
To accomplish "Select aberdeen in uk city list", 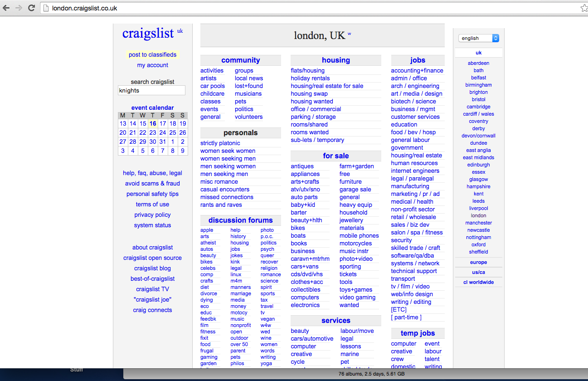I will pos(478,63).
